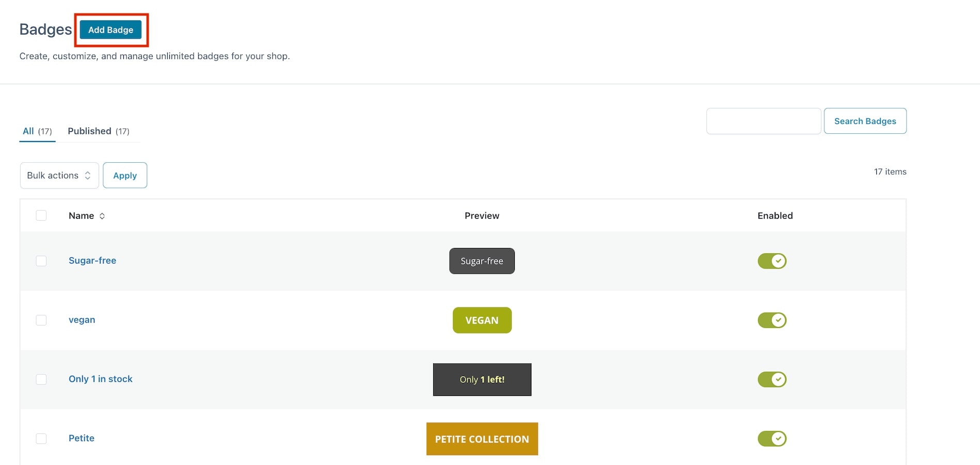Open the Only 1 in stock link
980x465 pixels.
pyautogui.click(x=101, y=379)
